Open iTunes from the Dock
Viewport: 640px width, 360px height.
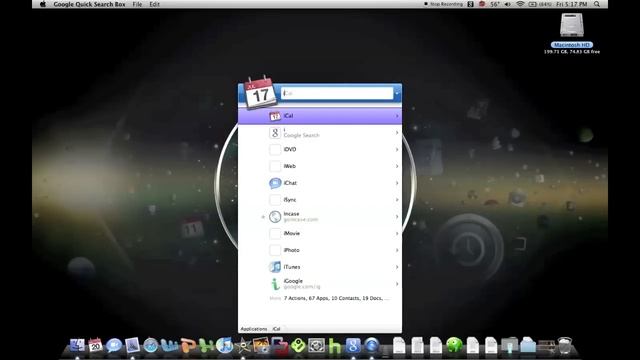[224, 346]
